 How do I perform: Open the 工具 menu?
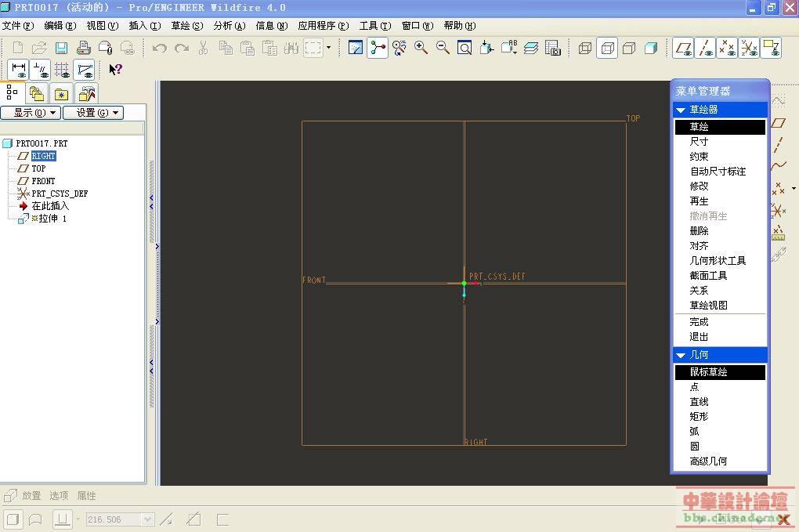(x=375, y=26)
